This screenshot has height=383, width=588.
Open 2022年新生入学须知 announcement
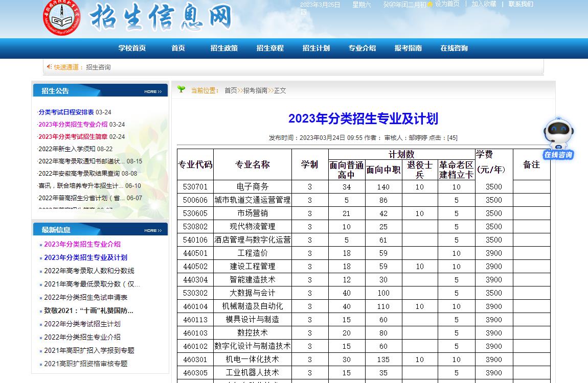pos(67,149)
